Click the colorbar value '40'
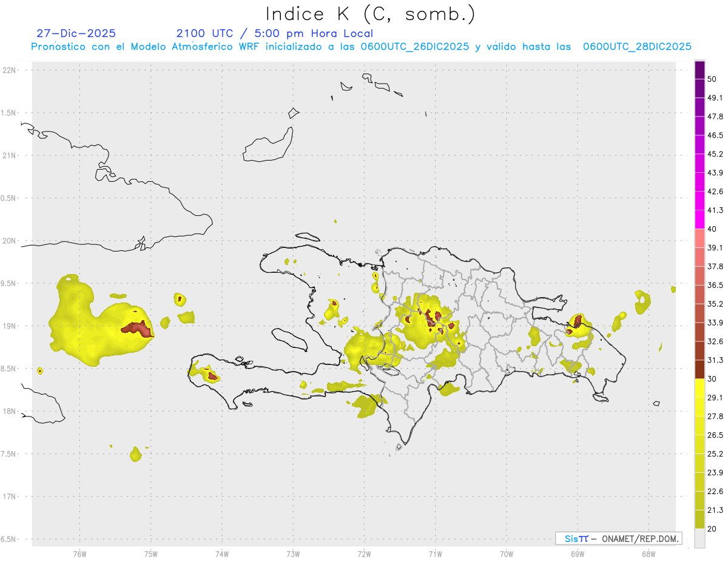The height and width of the screenshot is (562, 728). [712, 229]
